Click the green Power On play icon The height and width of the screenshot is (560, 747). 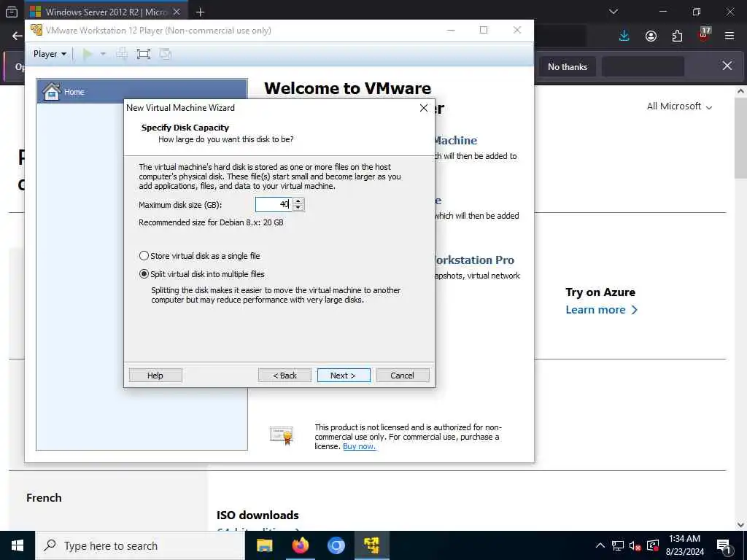88,54
